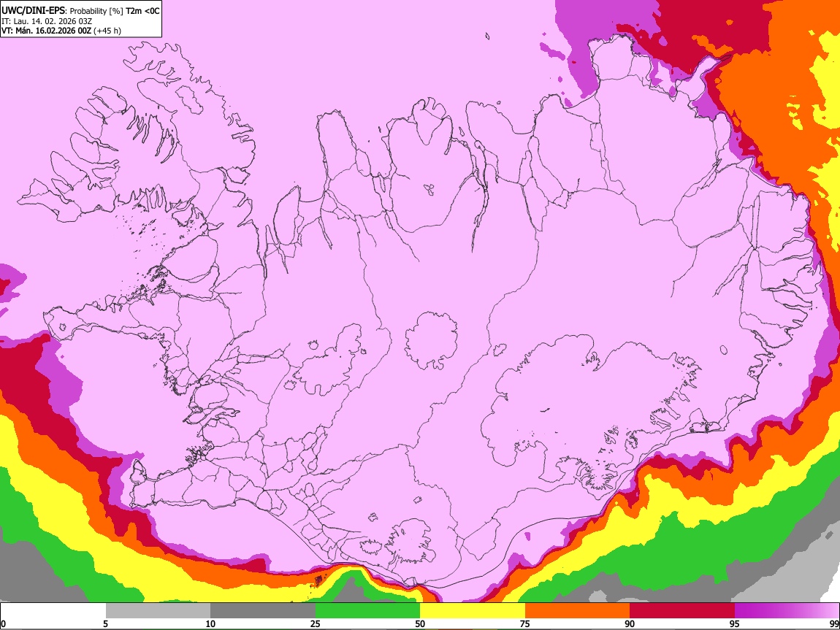Screen dimensions: 840x630
Task: Click the UWC/DINI-EPS title text
Action: 32,11
